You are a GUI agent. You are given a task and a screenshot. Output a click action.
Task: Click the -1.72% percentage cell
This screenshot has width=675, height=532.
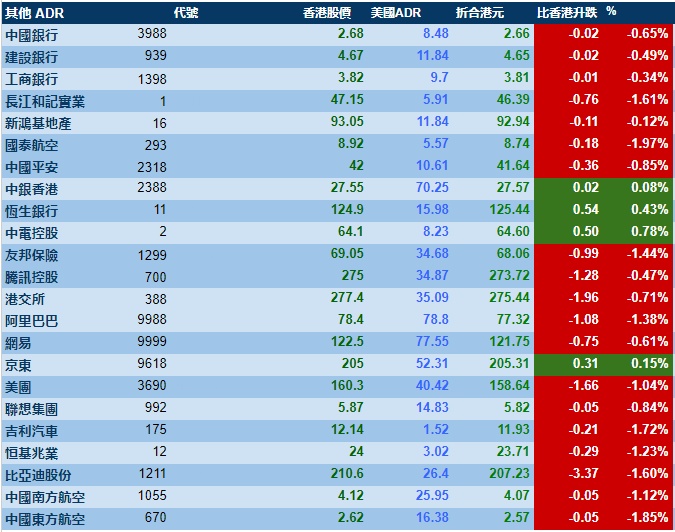pos(647,429)
